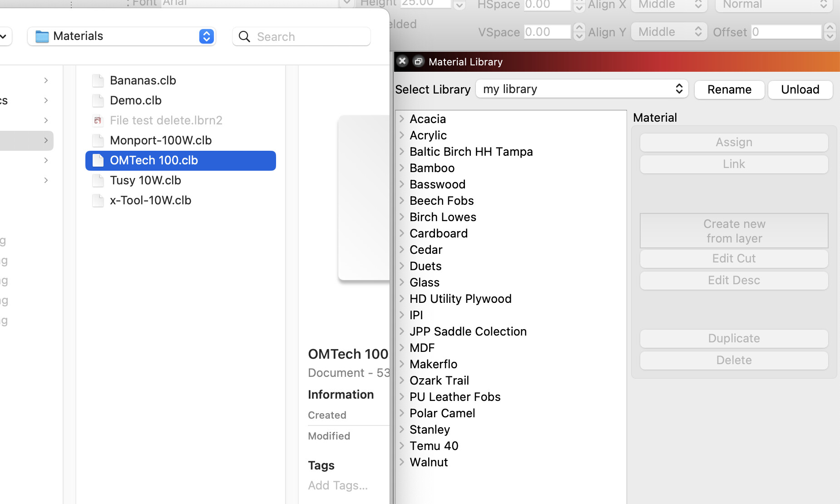Undock the Material Library panel
840x504 pixels.
419,61
